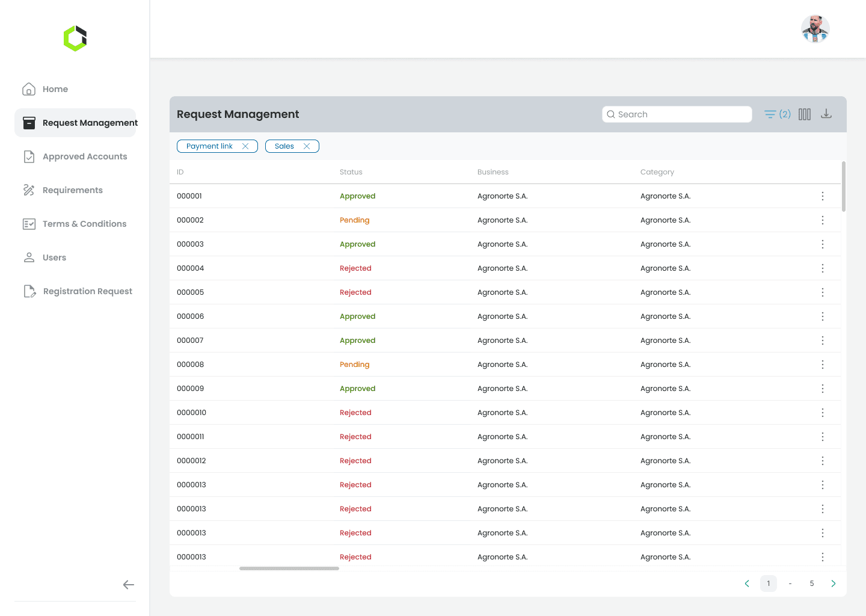Screen dimensions: 866x616
Task: Click Rejected status of row 000004
Action: (x=355, y=268)
